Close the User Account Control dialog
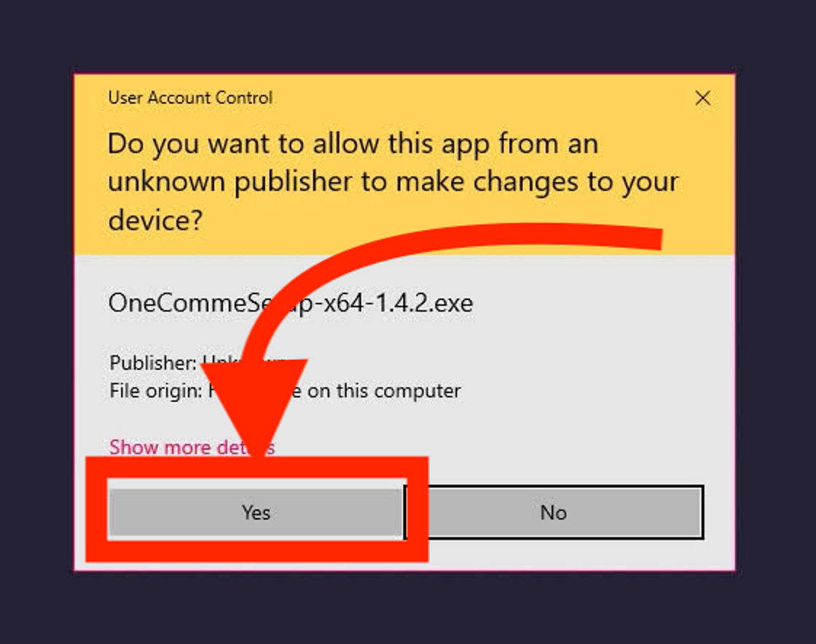This screenshot has height=644, width=816. click(702, 98)
